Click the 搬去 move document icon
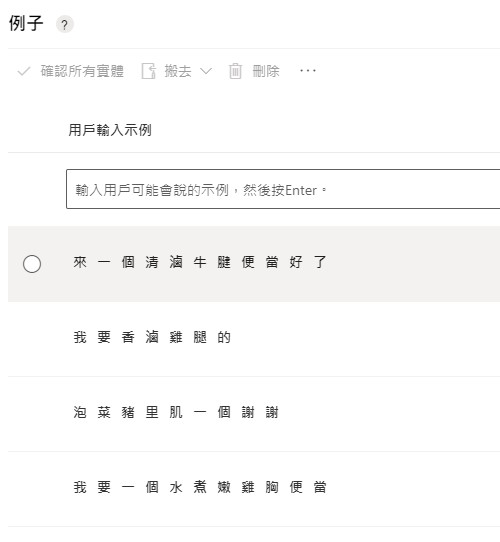Viewport: 500px width, 542px height. (x=149, y=71)
